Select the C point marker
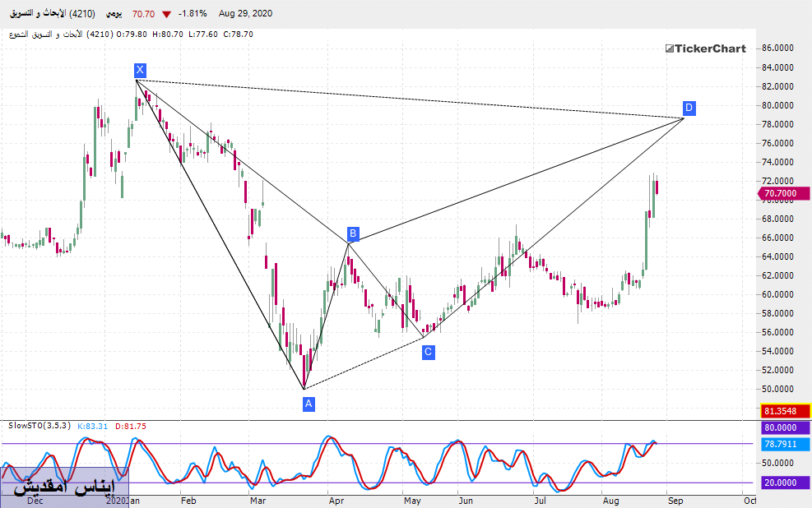Image resolution: width=812 pixels, height=508 pixels. [428, 353]
